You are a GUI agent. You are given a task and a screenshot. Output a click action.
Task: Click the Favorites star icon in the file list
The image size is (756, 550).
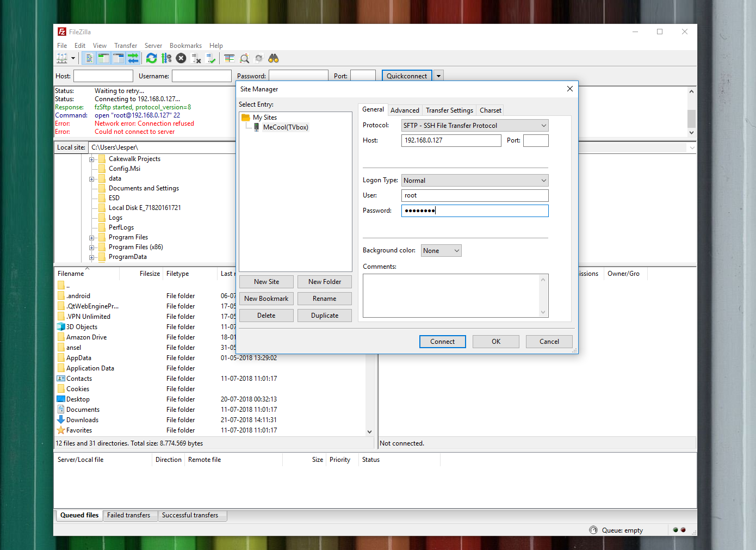click(x=61, y=430)
